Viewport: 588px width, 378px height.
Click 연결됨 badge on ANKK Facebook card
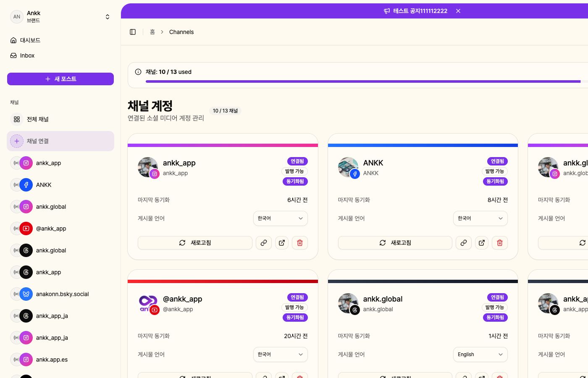497,161
